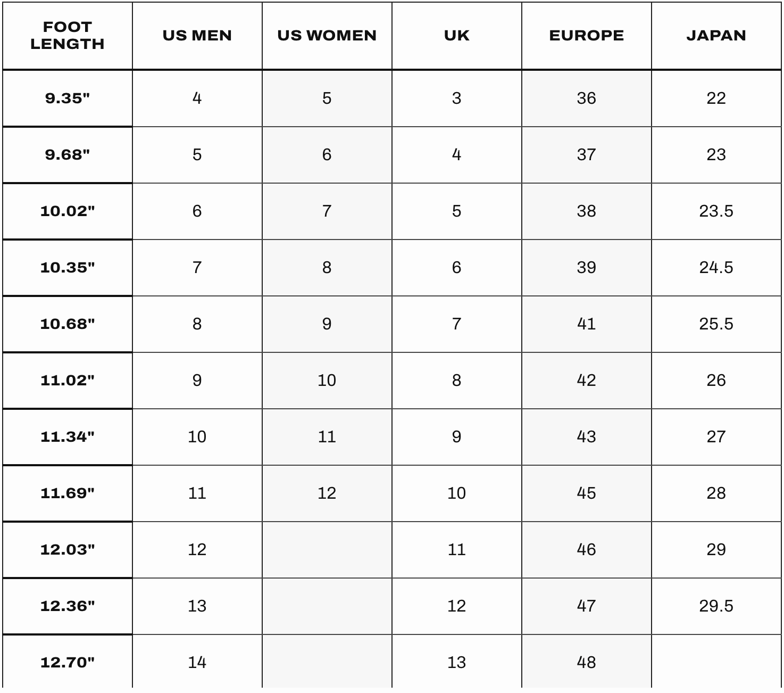The width and height of the screenshot is (784, 693).
Task: Select the UK column header
Action: point(457,36)
